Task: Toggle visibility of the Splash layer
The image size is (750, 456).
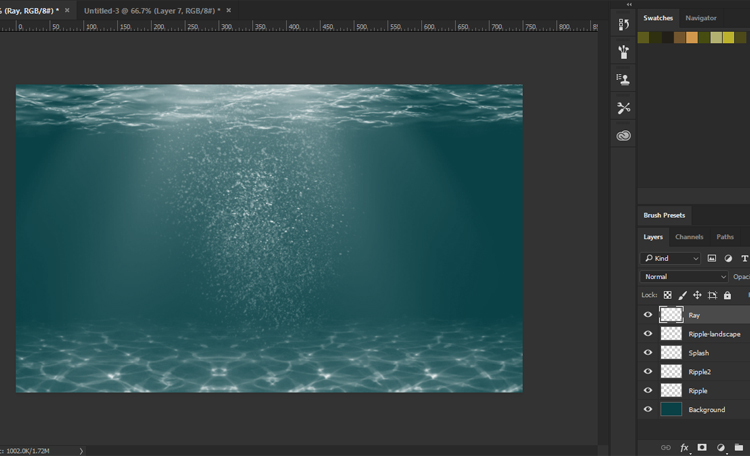Action: [648, 353]
